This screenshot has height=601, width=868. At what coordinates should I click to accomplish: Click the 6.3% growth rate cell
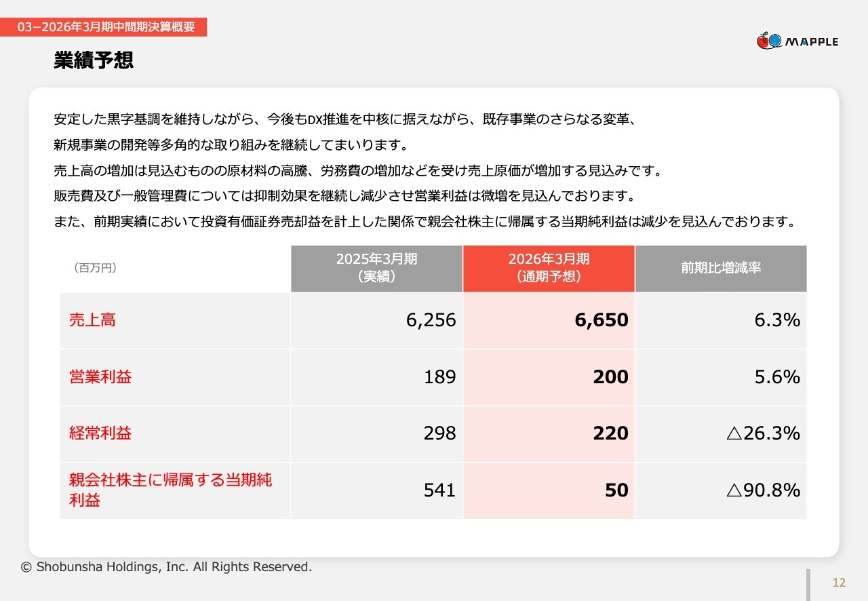(777, 320)
